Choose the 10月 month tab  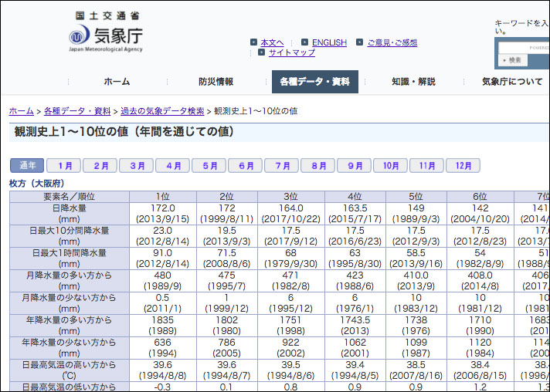coord(391,166)
